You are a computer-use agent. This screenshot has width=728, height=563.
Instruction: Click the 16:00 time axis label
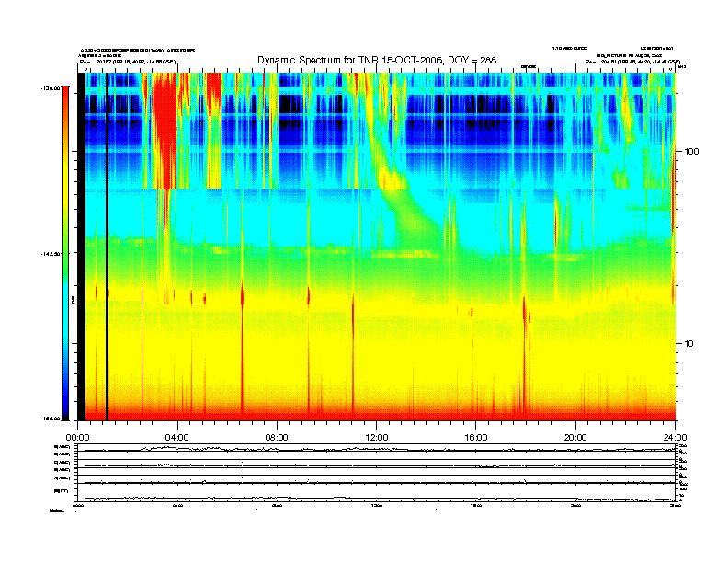click(476, 438)
